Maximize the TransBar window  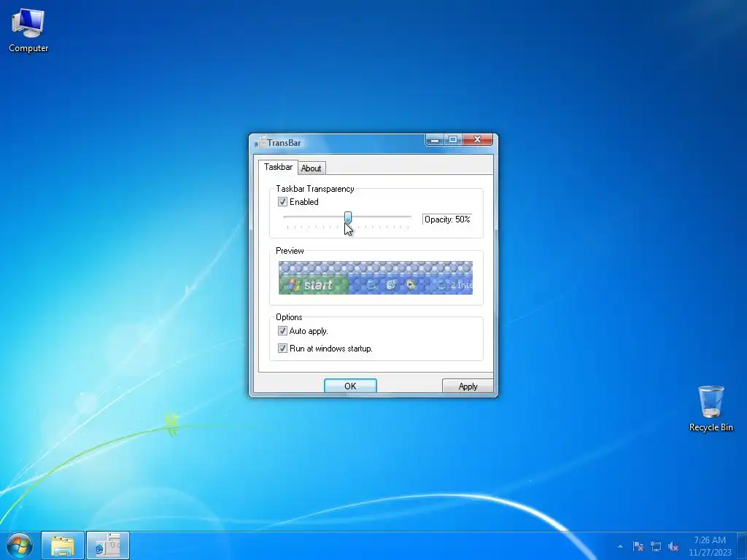coord(453,139)
